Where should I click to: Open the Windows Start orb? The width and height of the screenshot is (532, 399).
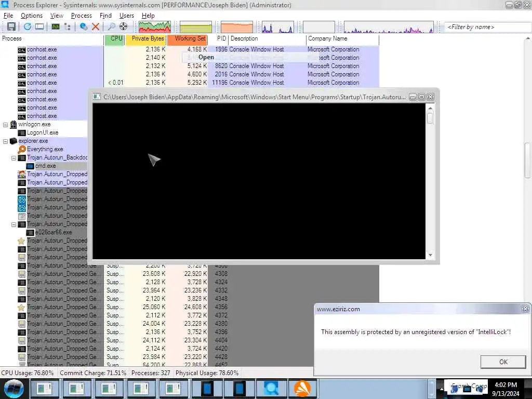pyautogui.click(x=14, y=389)
